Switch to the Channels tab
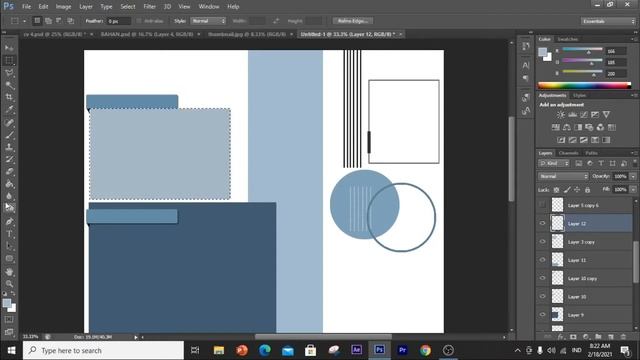Screen dimensions: 640x360 coord(569,153)
